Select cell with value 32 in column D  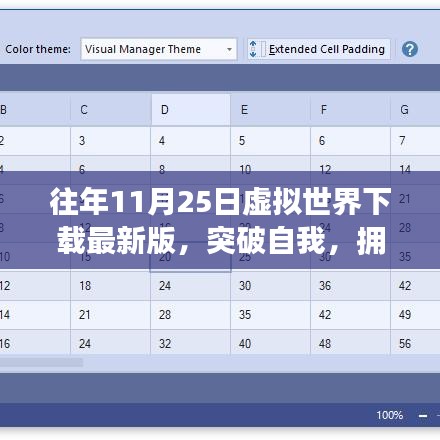pyautogui.click(x=191, y=344)
